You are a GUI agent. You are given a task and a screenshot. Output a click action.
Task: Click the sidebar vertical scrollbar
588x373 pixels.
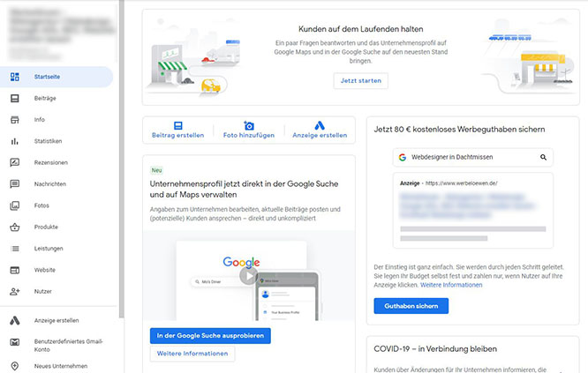click(122, 159)
